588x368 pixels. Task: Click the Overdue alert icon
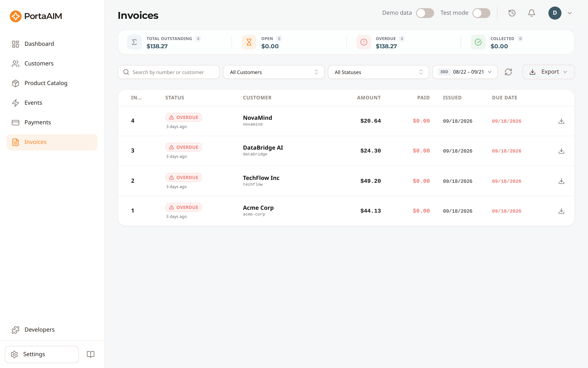pos(364,42)
